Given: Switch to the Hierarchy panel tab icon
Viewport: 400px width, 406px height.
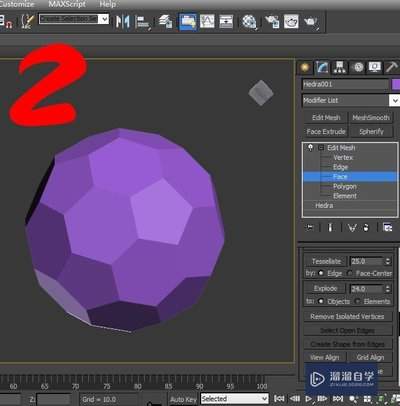Looking at the screenshot, I should (340, 68).
